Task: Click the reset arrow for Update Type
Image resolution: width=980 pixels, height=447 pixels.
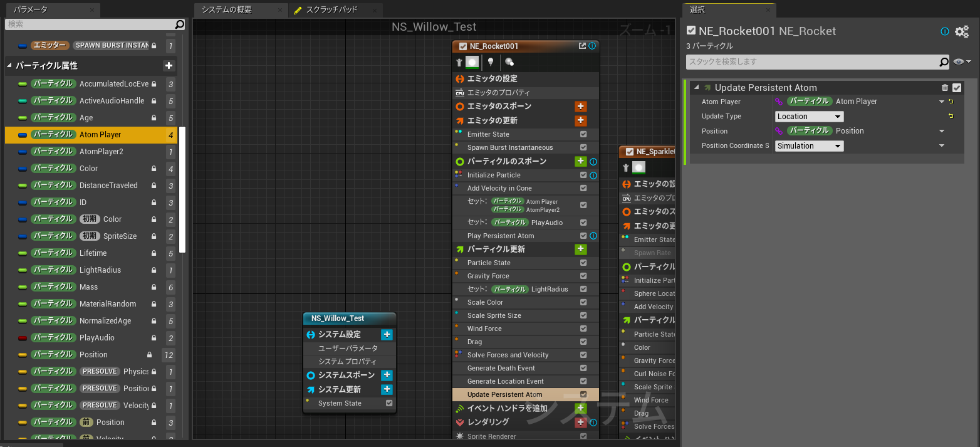Action: [x=951, y=116]
